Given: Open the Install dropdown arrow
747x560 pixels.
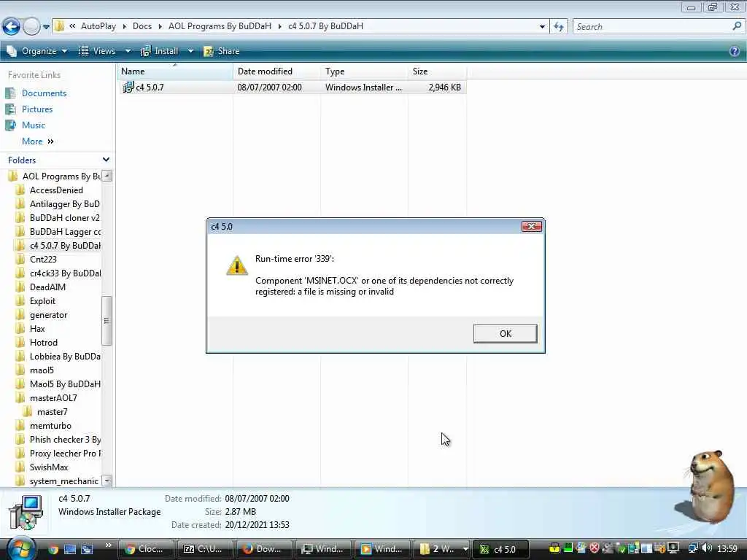Looking at the screenshot, I should coord(190,51).
